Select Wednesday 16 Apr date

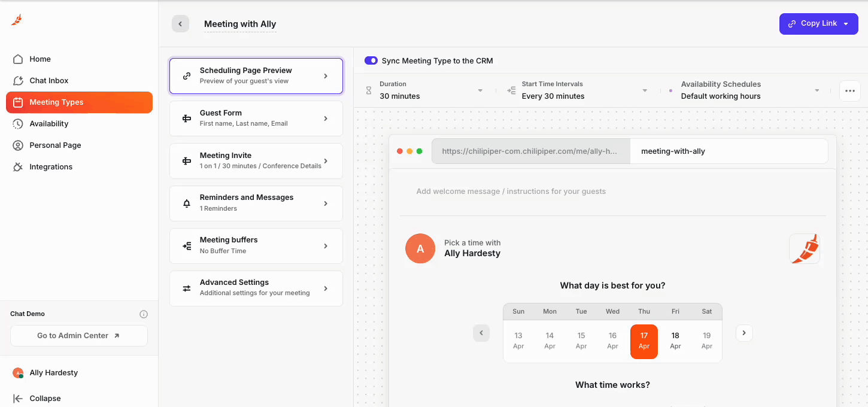click(x=612, y=342)
